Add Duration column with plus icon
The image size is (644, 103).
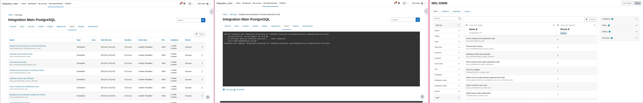(x=459, y=58)
